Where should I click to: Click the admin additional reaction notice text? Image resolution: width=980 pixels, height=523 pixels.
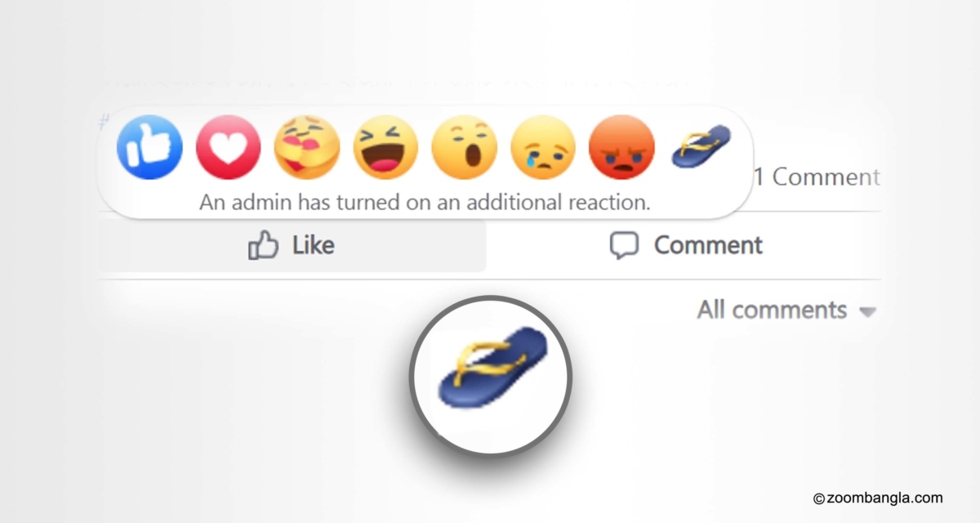pos(425,203)
